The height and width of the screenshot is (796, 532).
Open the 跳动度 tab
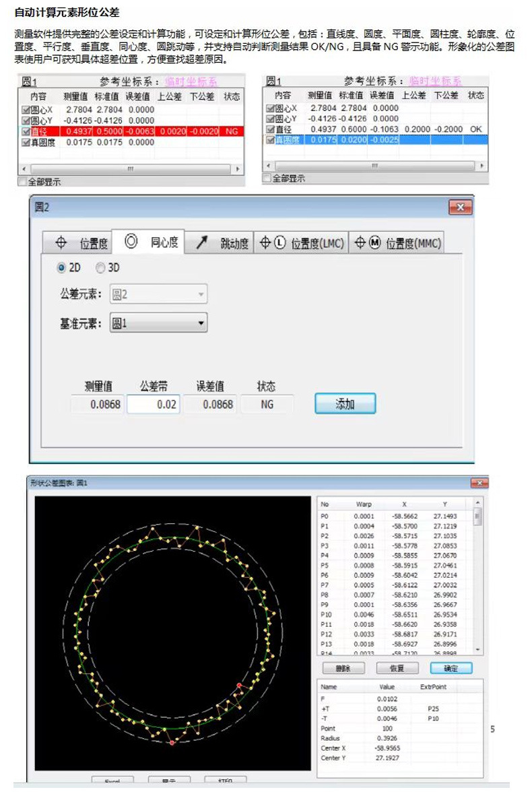218,243
